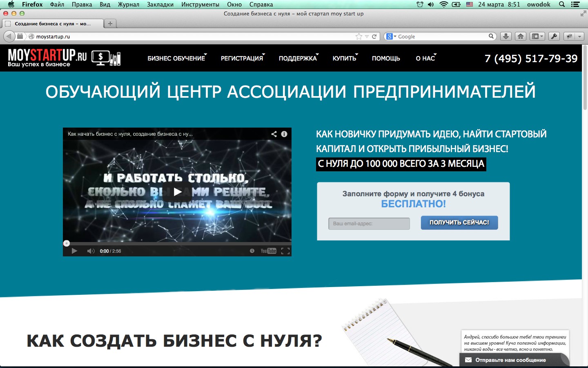Open the Apple menu
The image size is (588, 368).
point(11,4)
